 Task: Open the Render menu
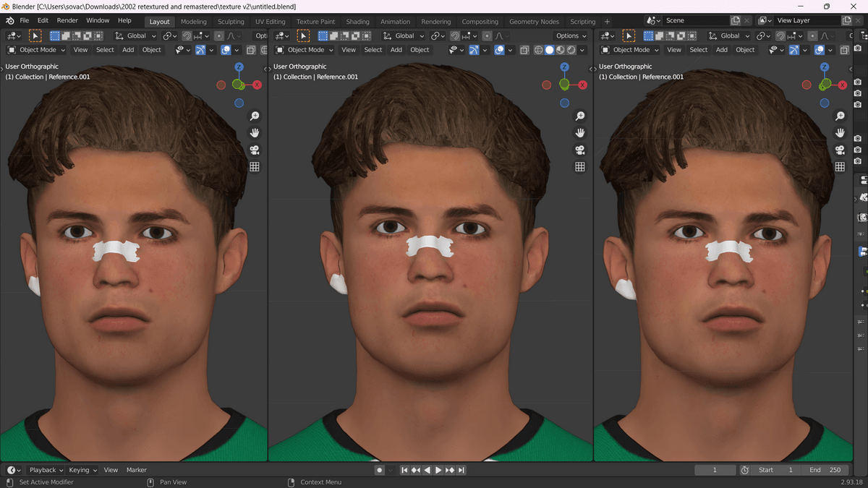(x=67, y=20)
